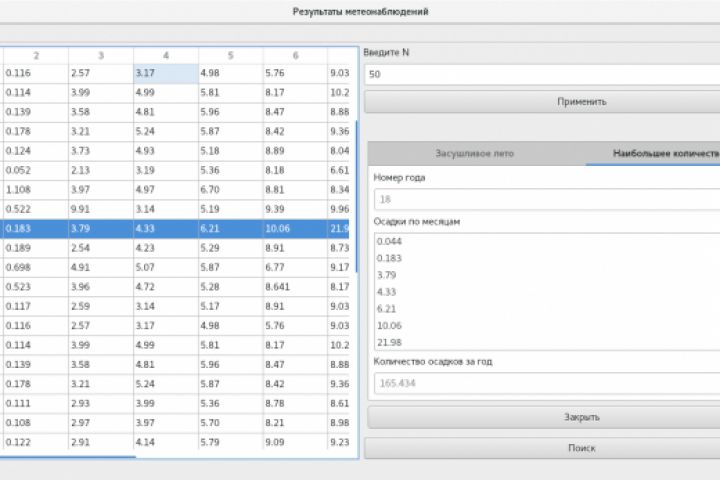This screenshot has height=480, width=720.
Task: Select 0.044 in the Осадки по месяцам list
Action: point(547,241)
